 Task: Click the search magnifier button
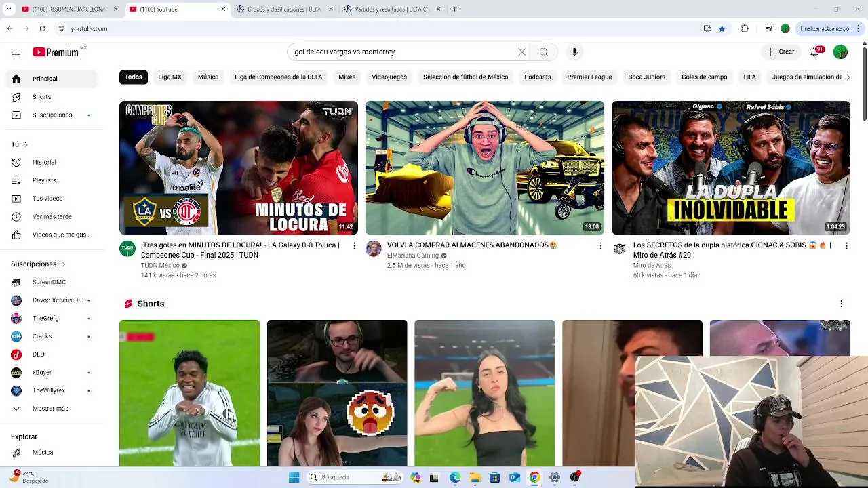pos(543,52)
